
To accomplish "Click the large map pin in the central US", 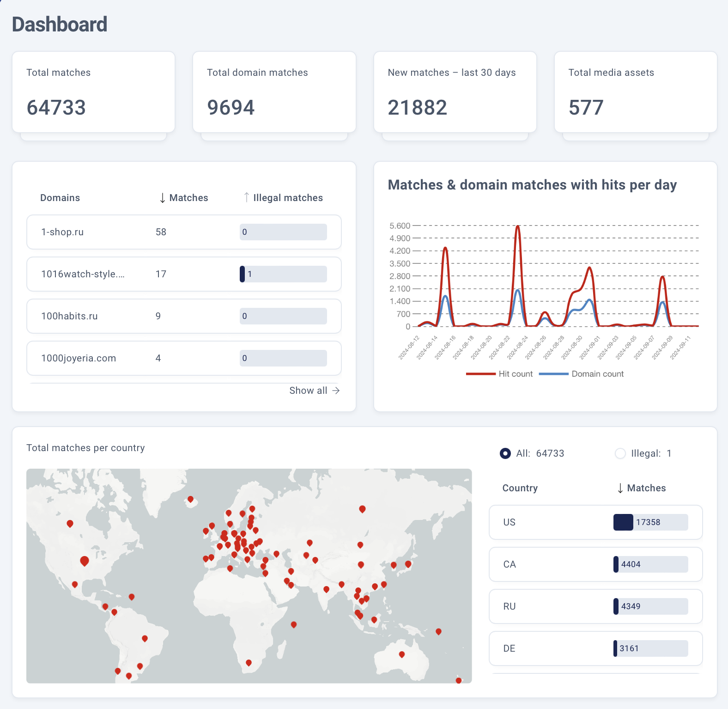I will click(85, 561).
